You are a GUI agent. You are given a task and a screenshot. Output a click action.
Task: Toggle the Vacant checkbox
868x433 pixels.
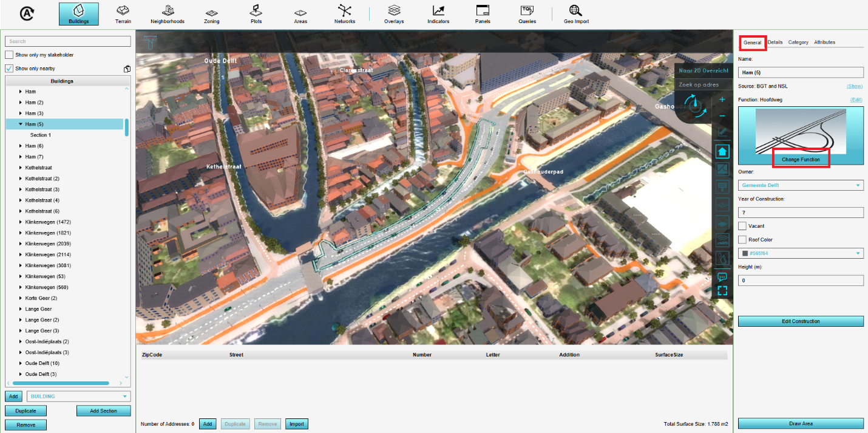[742, 226]
